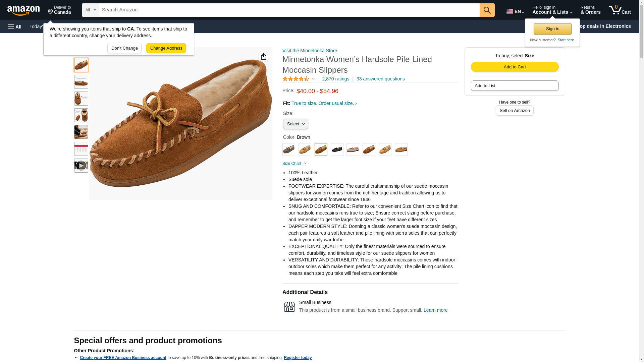Expand the Size Chart section
Screen dimensions: 644x362
[294, 164]
